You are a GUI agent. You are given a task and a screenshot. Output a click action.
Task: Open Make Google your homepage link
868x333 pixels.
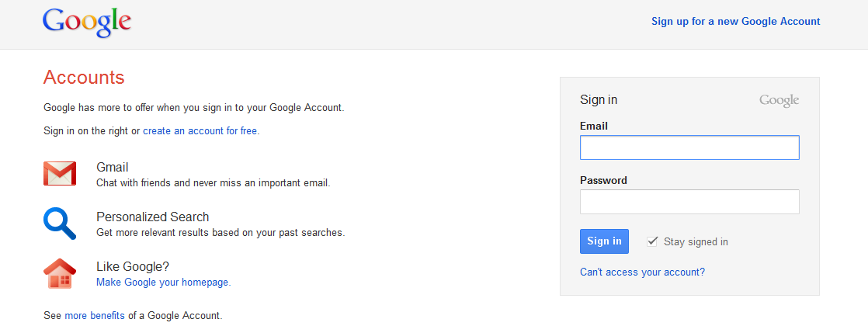point(163,283)
